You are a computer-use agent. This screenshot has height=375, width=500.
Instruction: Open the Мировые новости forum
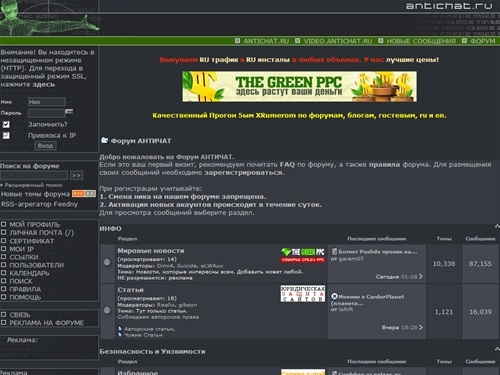pyautogui.click(x=151, y=251)
